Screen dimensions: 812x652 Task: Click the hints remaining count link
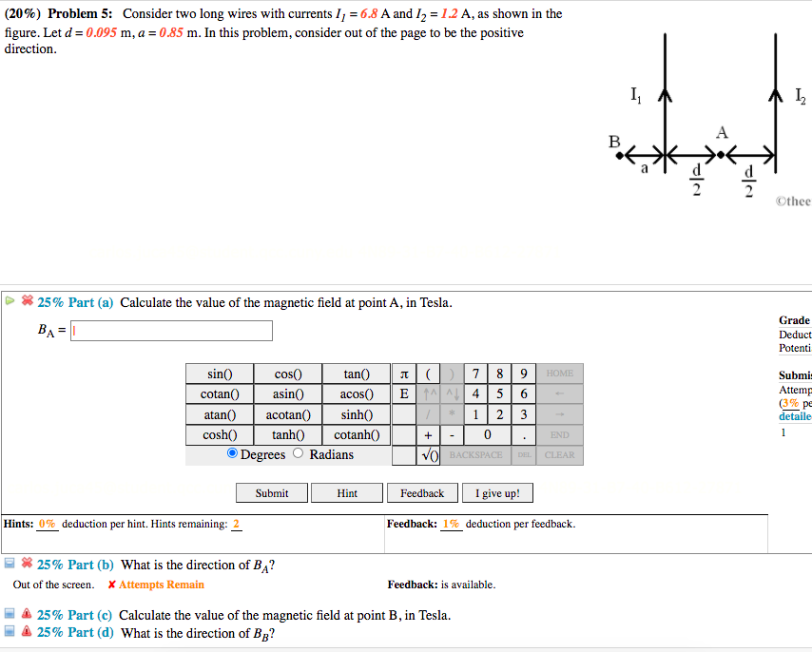point(236,524)
